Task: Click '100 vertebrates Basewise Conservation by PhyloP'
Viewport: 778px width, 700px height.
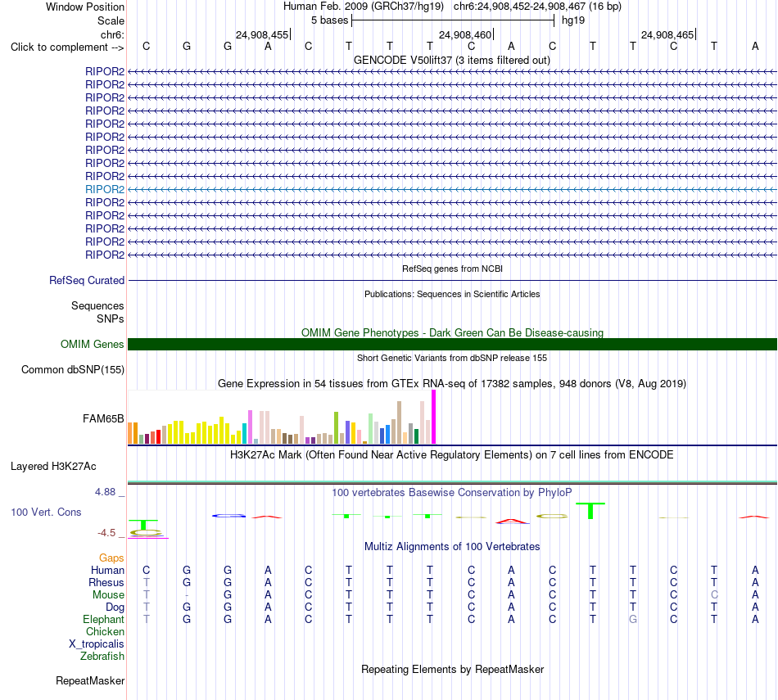Action: click(452, 493)
